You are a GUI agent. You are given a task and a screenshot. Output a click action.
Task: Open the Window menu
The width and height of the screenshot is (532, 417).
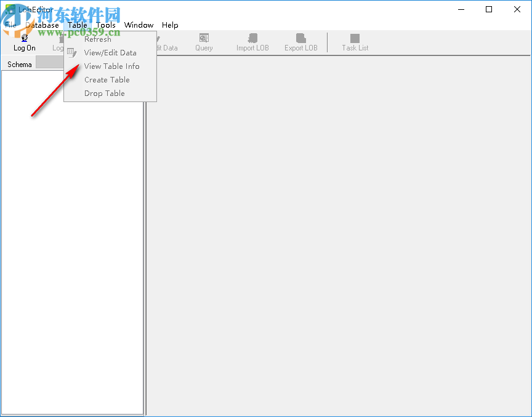coord(139,25)
